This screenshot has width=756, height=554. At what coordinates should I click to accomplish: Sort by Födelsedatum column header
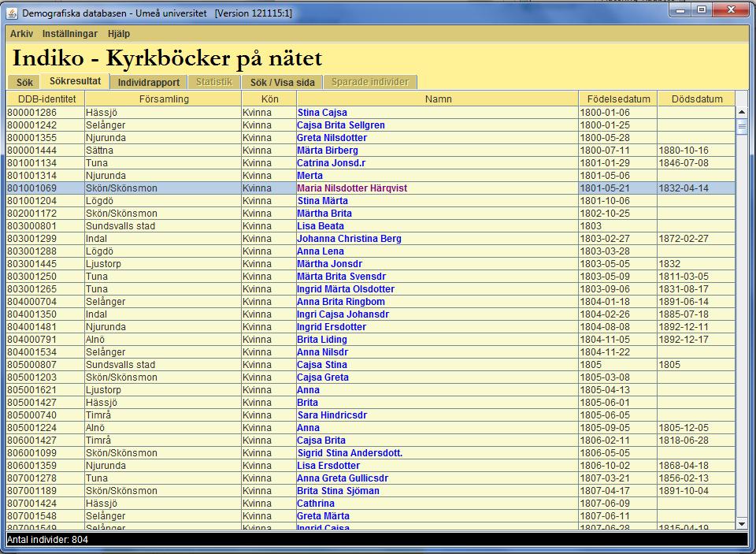tap(619, 99)
